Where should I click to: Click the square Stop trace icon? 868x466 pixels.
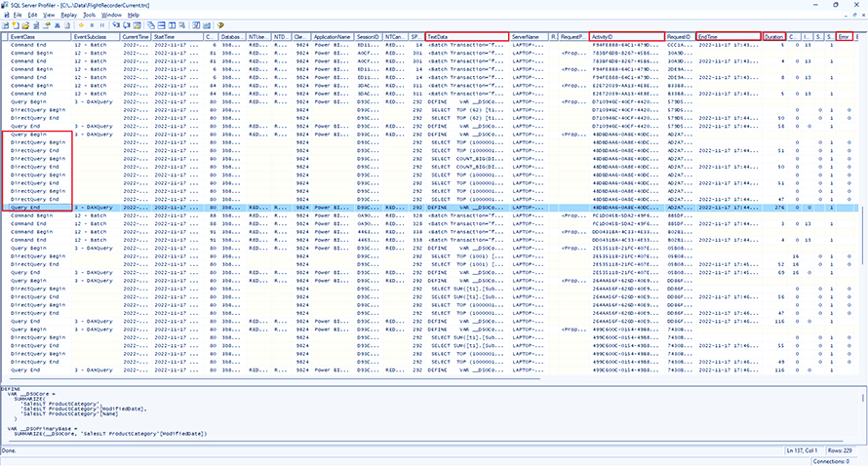[x=92, y=25]
